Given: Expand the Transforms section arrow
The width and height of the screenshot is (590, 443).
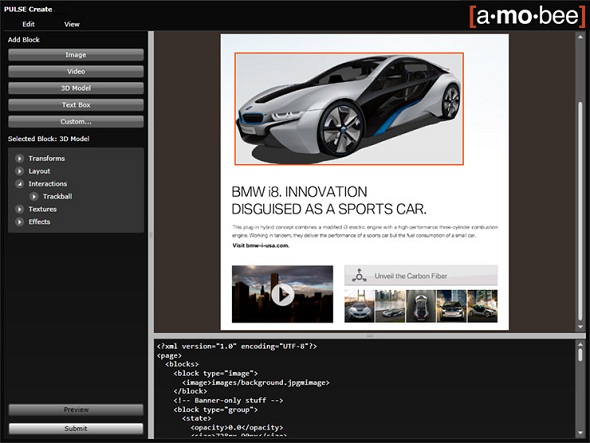Looking at the screenshot, I should 19,158.
